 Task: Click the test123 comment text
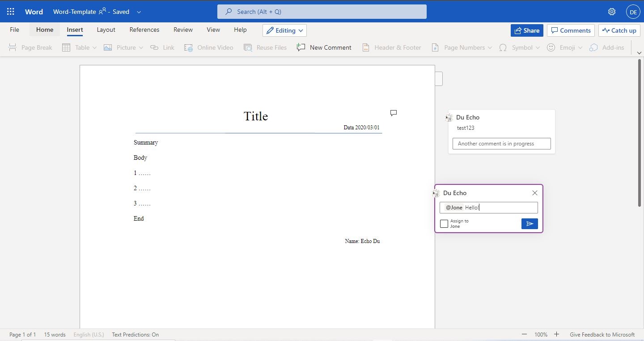pyautogui.click(x=466, y=128)
